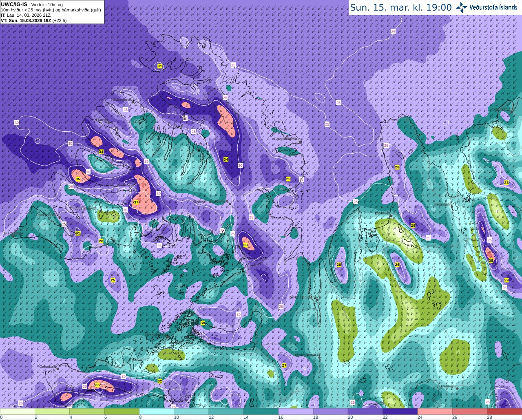
Task: Select the Flateyri station label
Action: pos(102,120)
